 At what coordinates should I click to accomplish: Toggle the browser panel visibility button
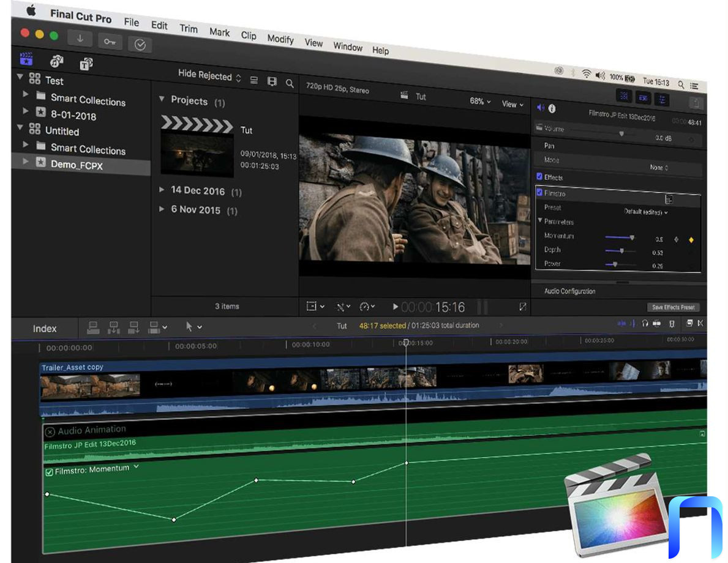tap(624, 97)
